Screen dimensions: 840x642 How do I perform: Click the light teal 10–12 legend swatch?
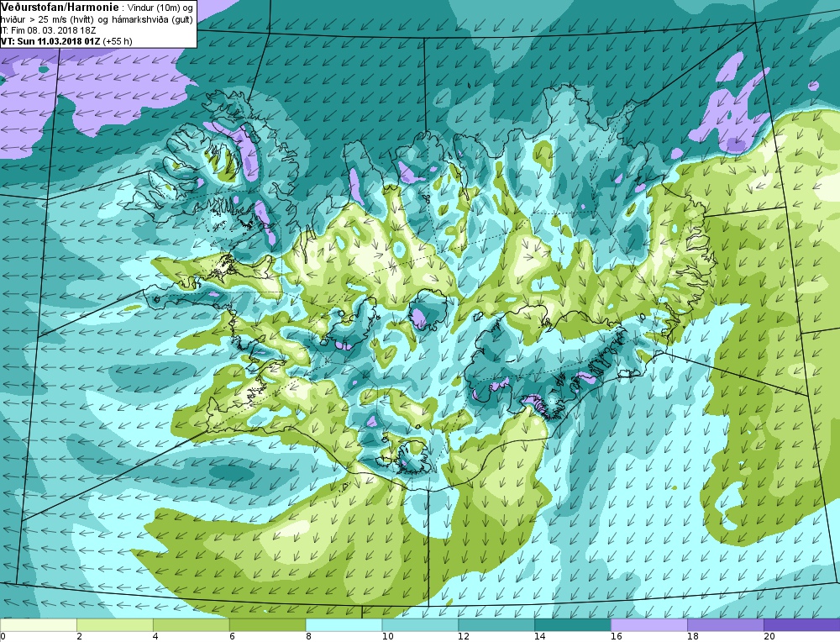(420, 625)
